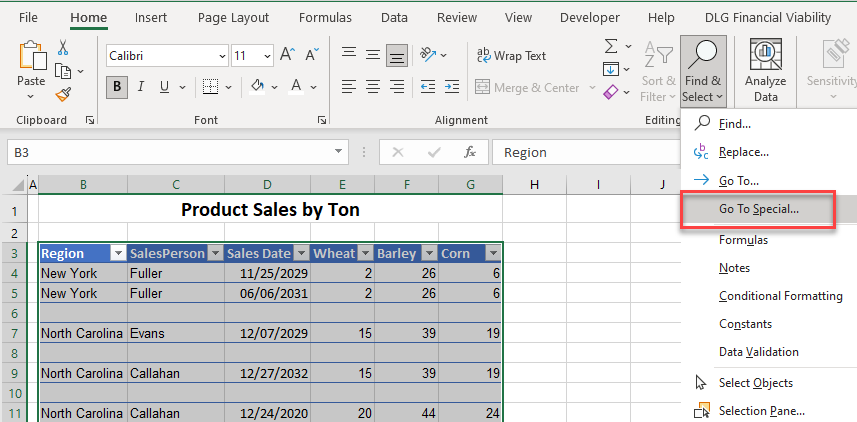Click the AutoSum sigma icon
857x422 pixels.
pos(611,47)
